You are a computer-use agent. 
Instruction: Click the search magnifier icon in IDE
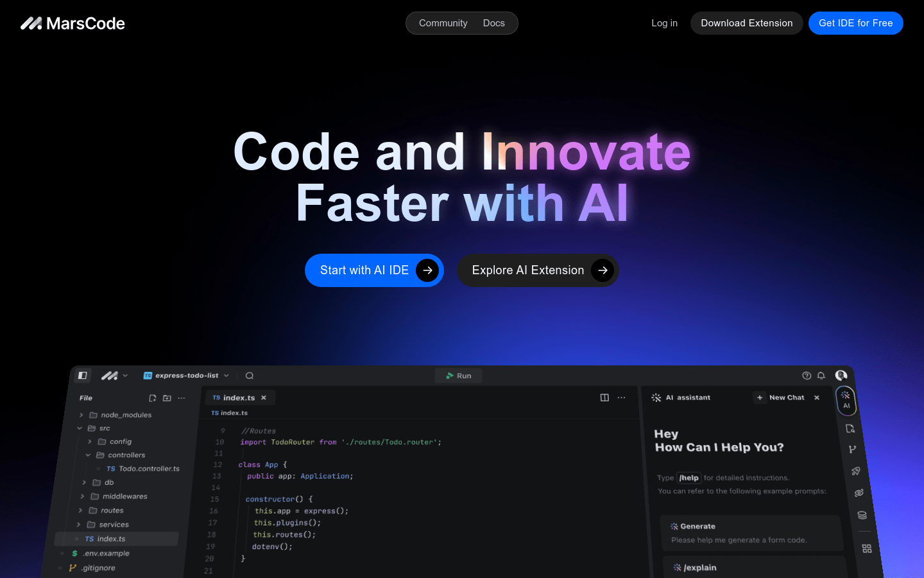(250, 376)
